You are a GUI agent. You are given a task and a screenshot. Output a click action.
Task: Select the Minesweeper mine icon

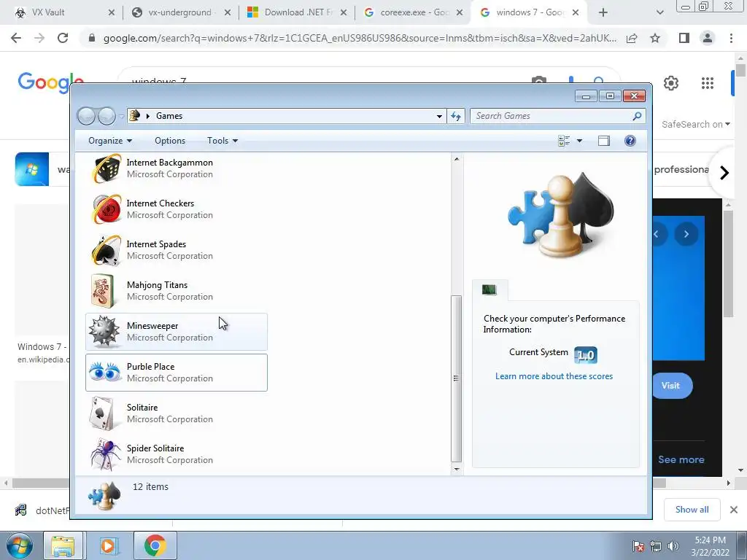104,332
